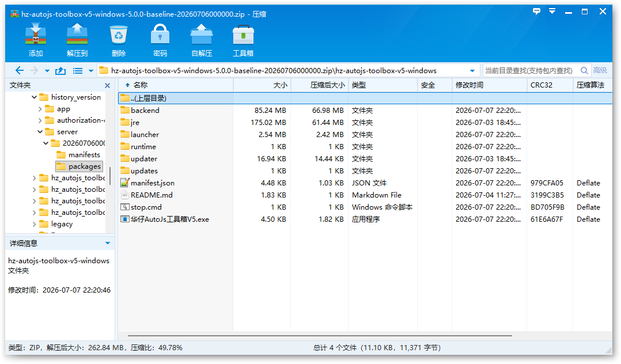The image size is (621, 364).
Task: Sort by the 大小 column header
Action: pos(281,85)
